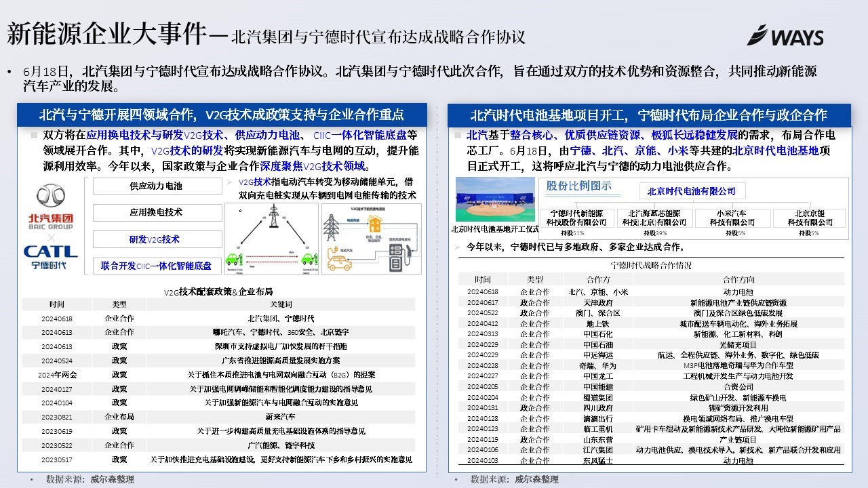Click the 北汽、京能、小米 partner cell
This screenshot has height=488, width=868.
pos(597,292)
